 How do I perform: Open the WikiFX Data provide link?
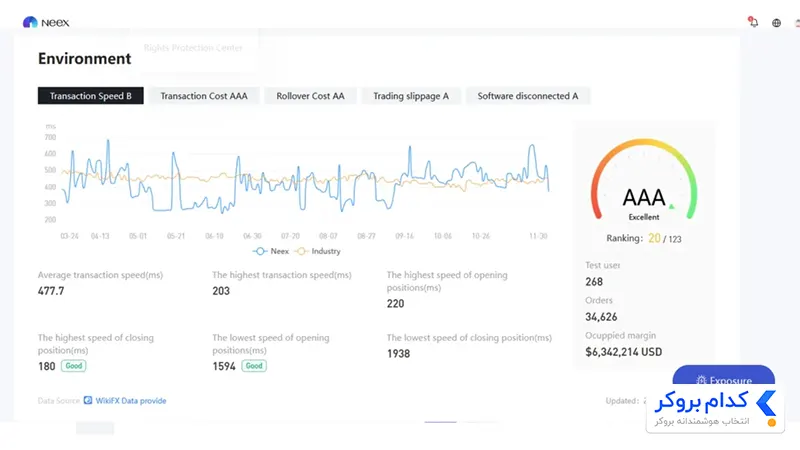pos(131,401)
